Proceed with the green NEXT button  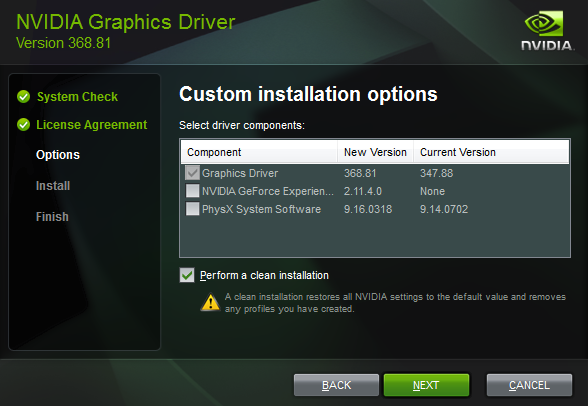tap(426, 385)
